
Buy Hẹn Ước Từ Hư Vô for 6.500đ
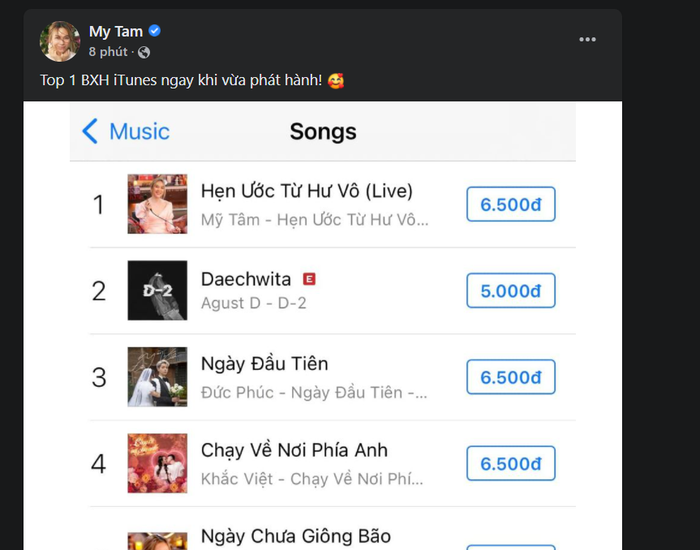point(511,205)
